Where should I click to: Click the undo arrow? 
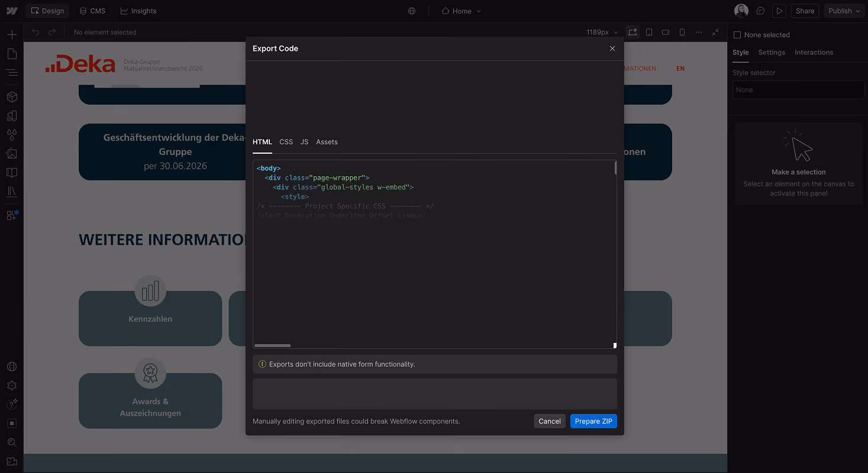[36, 33]
